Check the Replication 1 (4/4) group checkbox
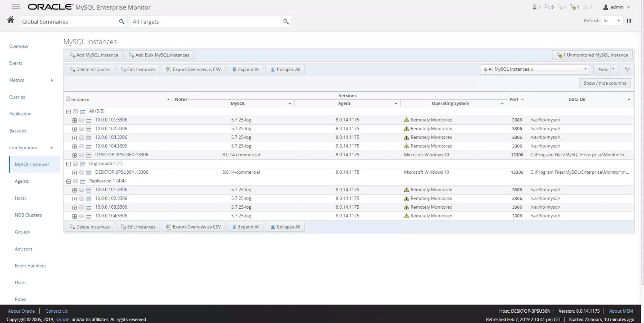 pyautogui.click(x=75, y=181)
